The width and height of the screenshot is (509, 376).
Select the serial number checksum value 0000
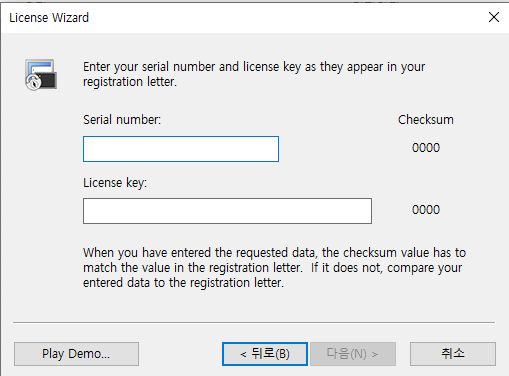click(426, 148)
